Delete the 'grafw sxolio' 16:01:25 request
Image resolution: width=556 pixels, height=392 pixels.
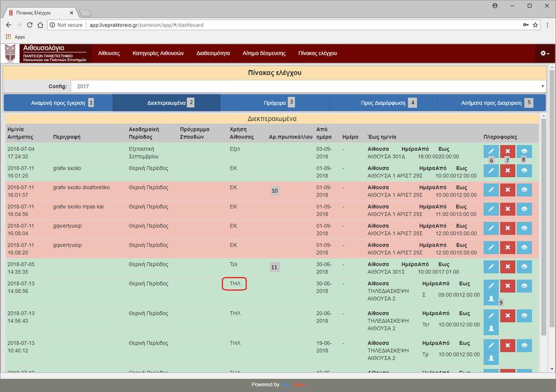pyautogui.click(x=508, y=170)
